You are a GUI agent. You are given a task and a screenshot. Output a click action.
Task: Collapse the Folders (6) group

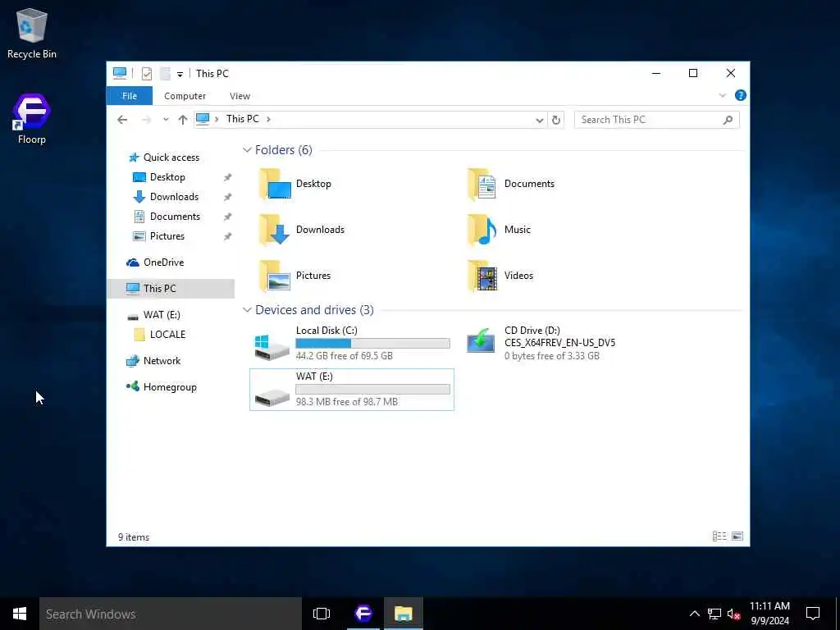tap(247, 150)
